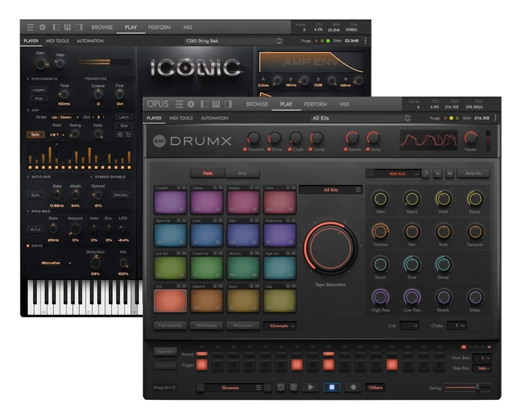Screen dimensions: 521x420
Task: Open the CS80 String Stab preset selector in Iconic
Action: tap(234, 41)
